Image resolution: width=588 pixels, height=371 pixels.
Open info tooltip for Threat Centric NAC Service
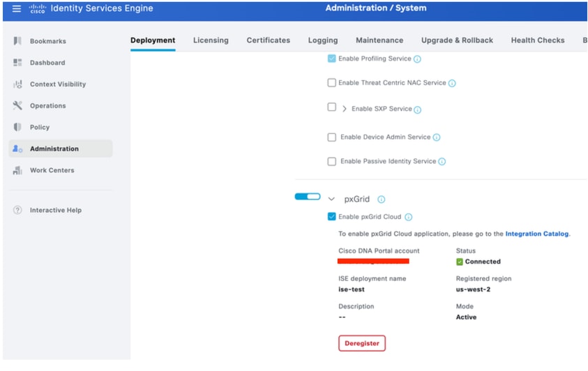pos(452,83)
